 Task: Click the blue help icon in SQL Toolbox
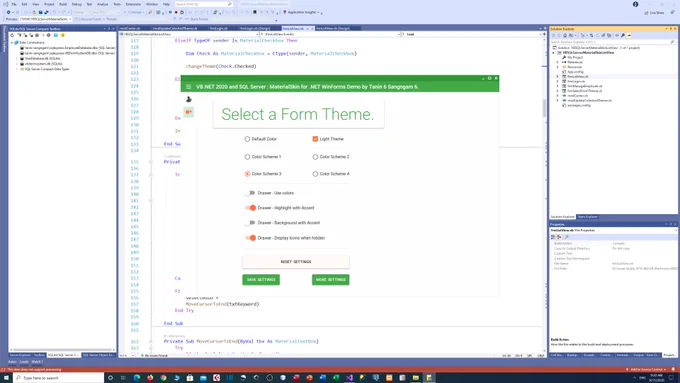[x=56, y=35]
